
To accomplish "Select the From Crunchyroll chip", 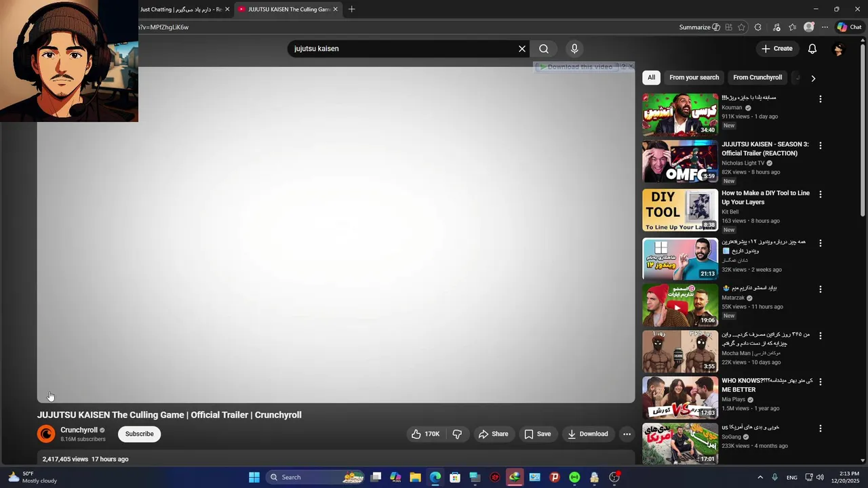I will 757,77.
